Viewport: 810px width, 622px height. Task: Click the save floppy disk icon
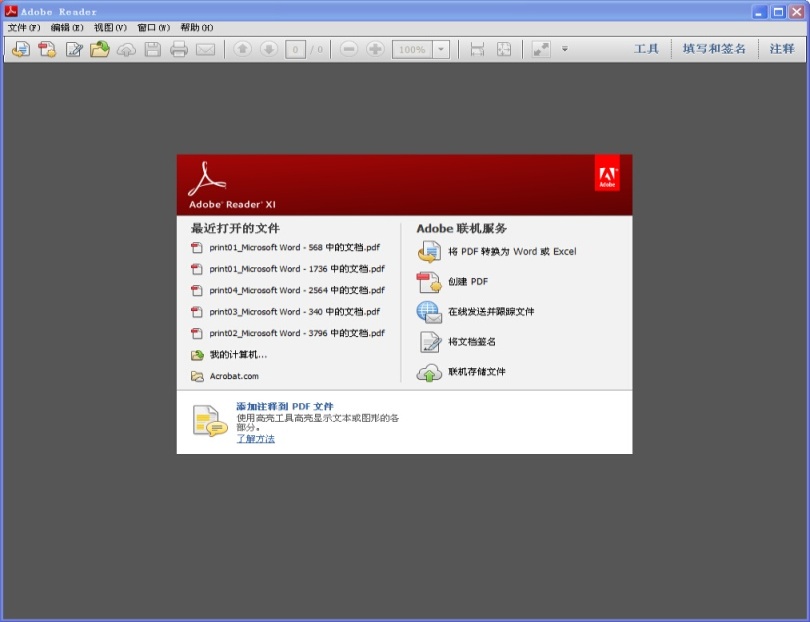click(152, 49)
